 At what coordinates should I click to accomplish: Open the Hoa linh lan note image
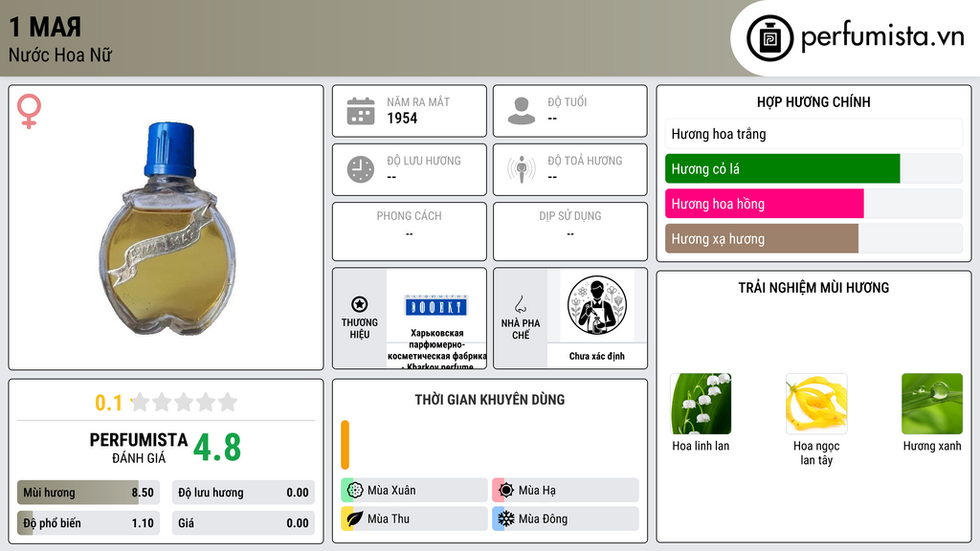(701, 404)
